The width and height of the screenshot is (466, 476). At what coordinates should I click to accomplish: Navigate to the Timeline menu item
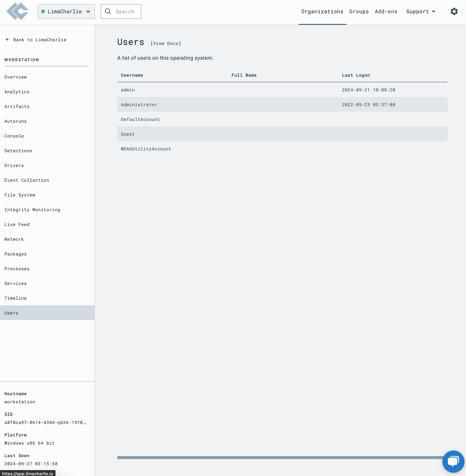point(15,298)
